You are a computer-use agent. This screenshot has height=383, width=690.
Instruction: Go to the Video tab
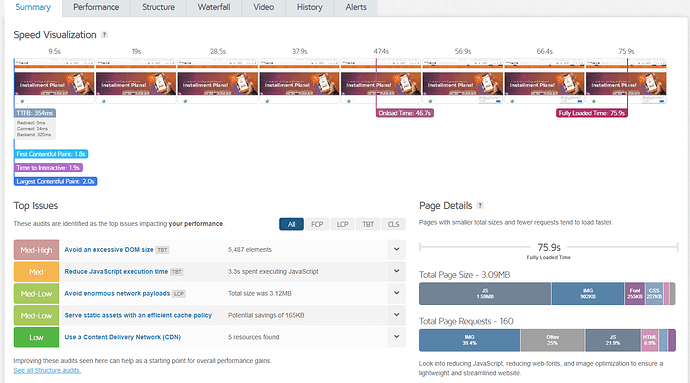tap(264, 7)
